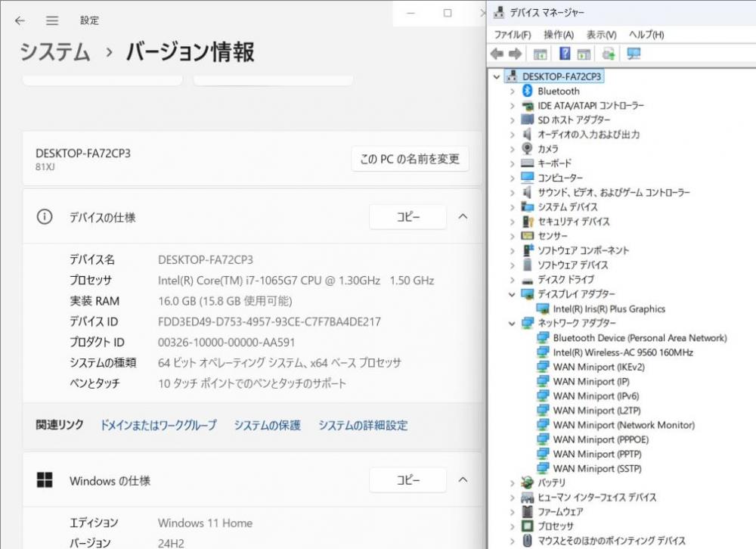Select WAN Miniport (PPTP) entry
This screenshot has width=756, height=549.
(597, 454)
